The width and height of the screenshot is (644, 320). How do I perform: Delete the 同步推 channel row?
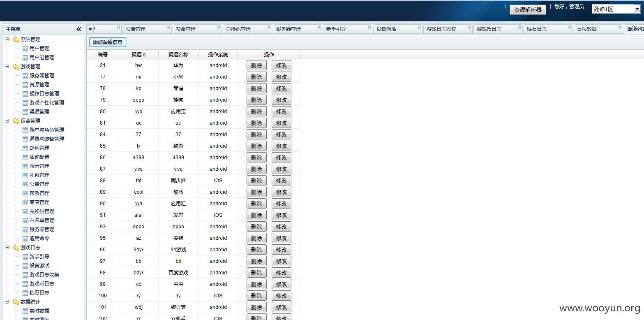(256, 181)
